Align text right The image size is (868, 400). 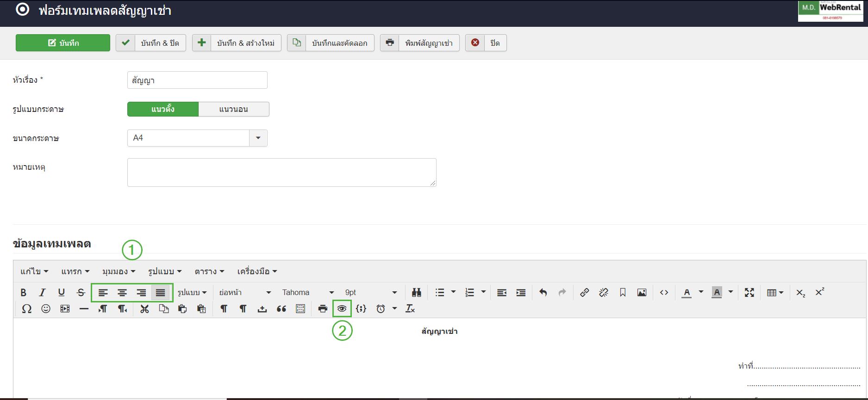click(141, 292)
